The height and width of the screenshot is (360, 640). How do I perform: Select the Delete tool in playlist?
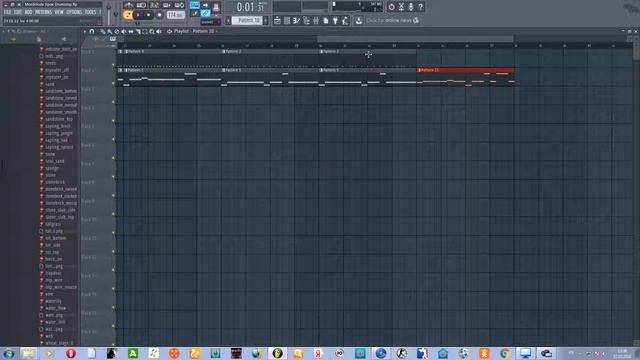click(x=117, y=31)
